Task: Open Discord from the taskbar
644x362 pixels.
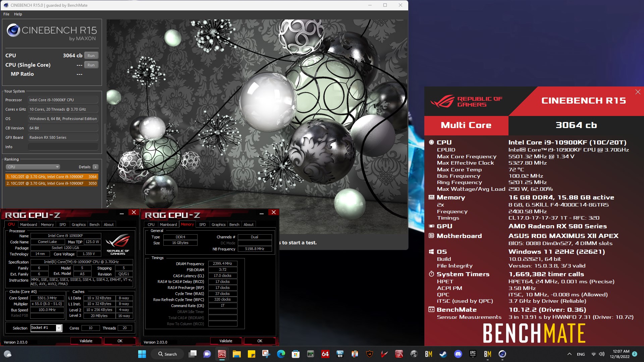Action: point(458,354)
